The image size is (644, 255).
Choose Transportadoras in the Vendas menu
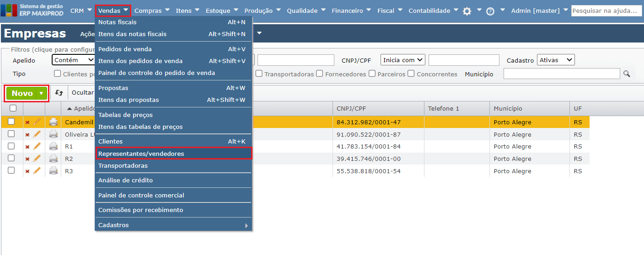pos(173,165)
